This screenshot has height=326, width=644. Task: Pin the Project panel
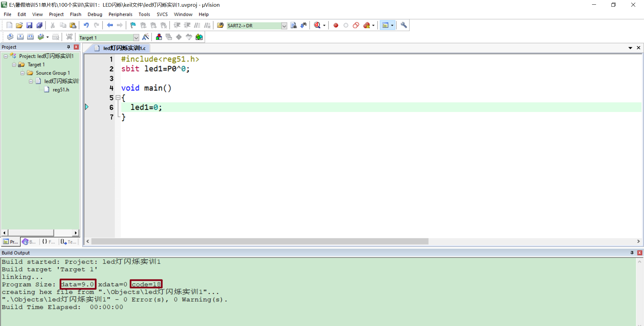[68, 47]
